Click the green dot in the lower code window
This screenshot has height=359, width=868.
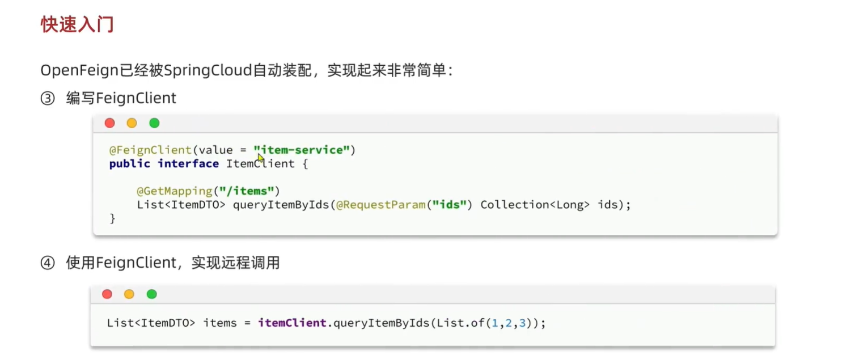click(151, 294)
